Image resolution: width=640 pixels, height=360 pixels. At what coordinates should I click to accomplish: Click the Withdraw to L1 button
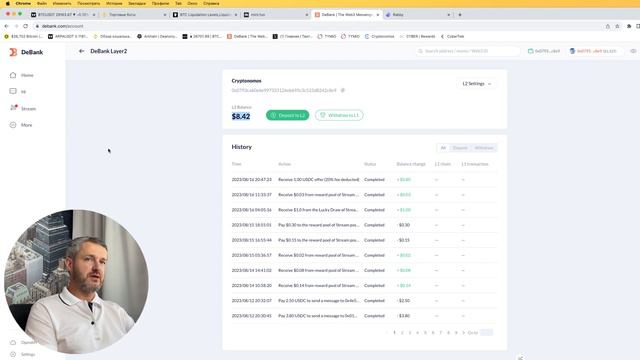coord(339,115)
